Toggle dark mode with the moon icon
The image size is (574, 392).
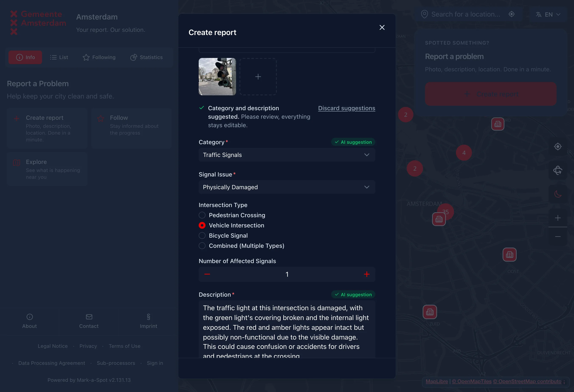[x=557, y=194]
